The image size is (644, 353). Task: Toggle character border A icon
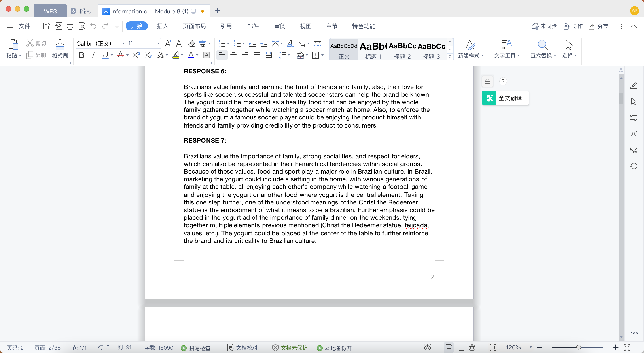pyautogui.click(x=206, y=55)
